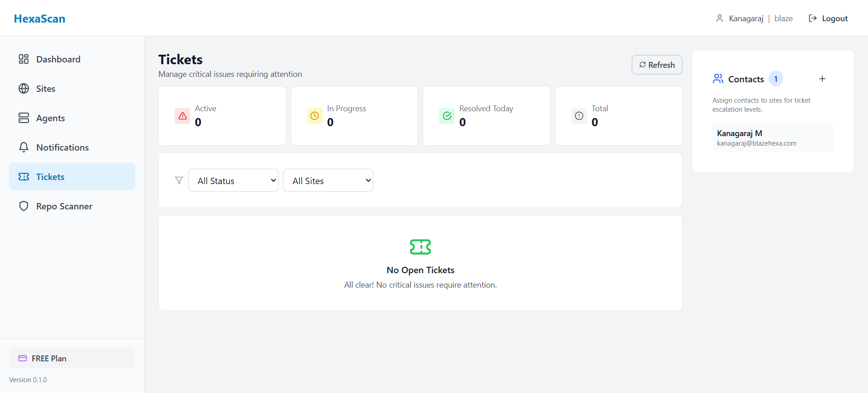Select Tickets in the sidebar
868x393 pixels.
tap(72, 176)
